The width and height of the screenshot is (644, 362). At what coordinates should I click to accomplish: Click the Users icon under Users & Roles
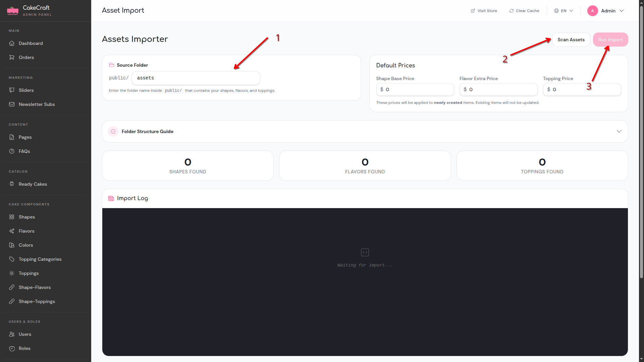[12, 334]
